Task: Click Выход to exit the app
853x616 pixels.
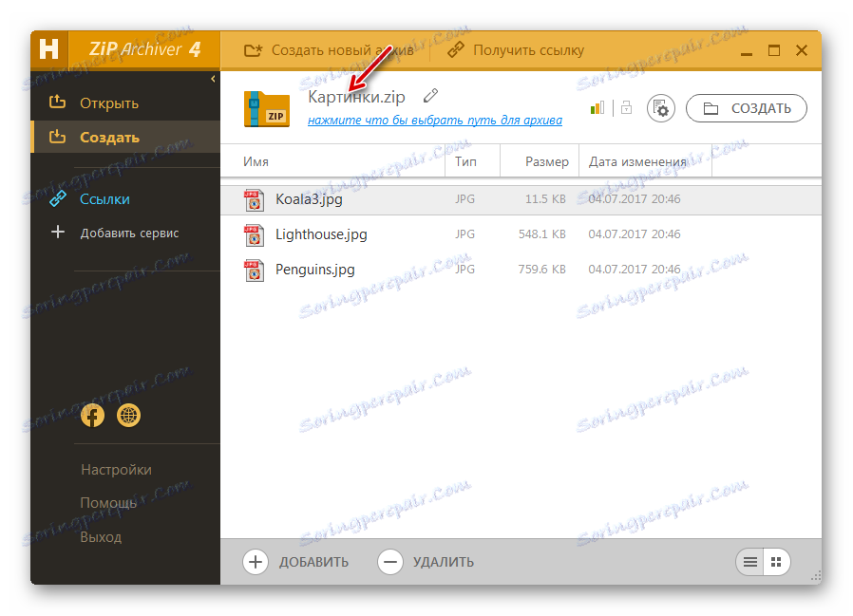Action: click(101, 537)
